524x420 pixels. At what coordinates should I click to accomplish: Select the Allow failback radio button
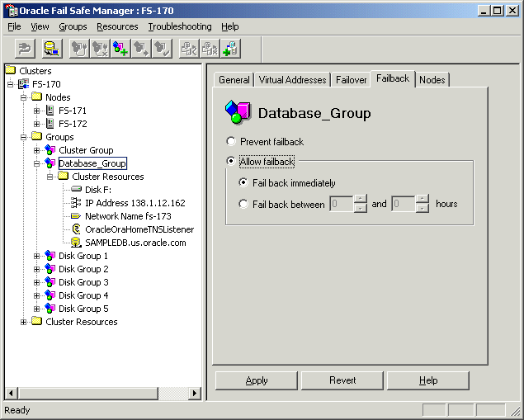pyautogui.click(x=231, y=161)
